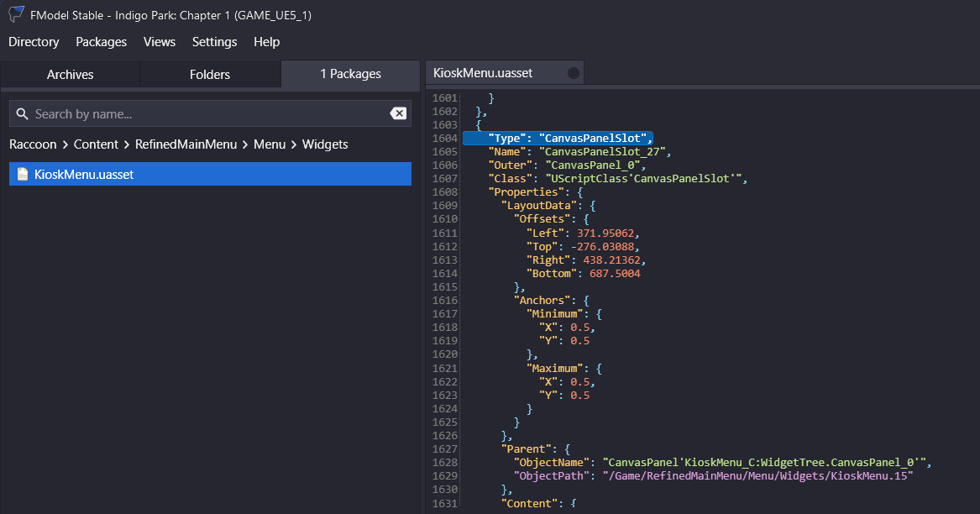This screenshot has height=514, width=980.
Task: Open the Packages menu
Action: pyautogui.click(x=101, y=42)
